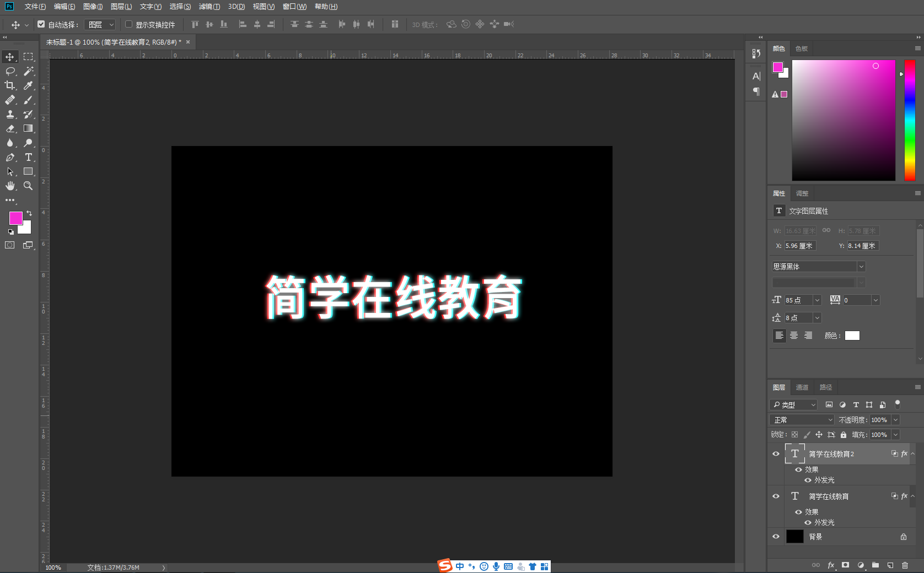This screenshot has height=573, width=924.
Task: Click the white text color swatch
Action: pyautogui.click(x=852, y=336)
